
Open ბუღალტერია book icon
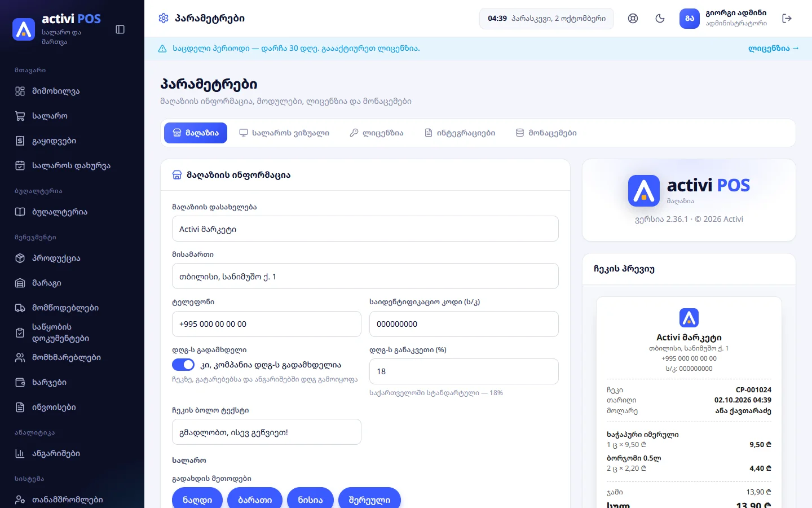(x=20, y=212)
